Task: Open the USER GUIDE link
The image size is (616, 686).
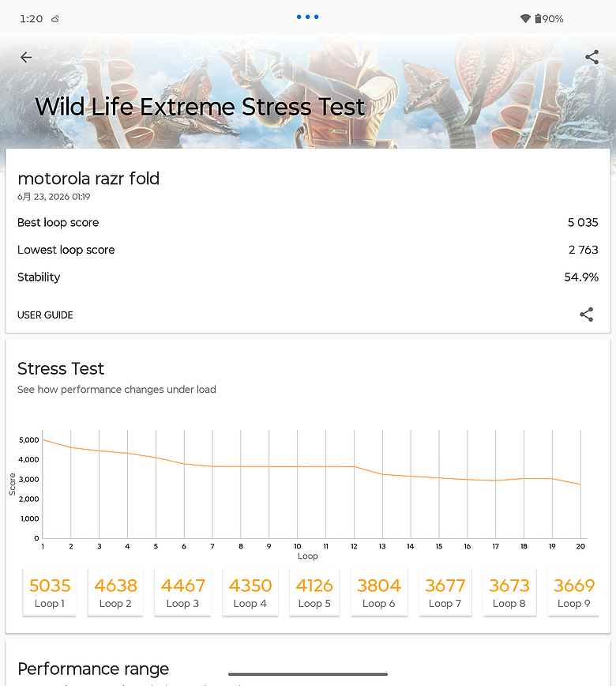Action: click(45, 315)
